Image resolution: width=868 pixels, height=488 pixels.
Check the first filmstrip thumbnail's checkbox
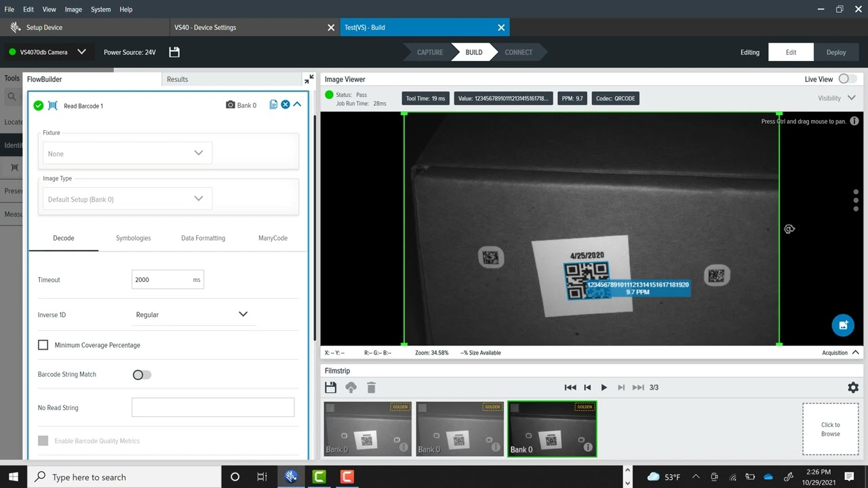pyautogui.click(x=330, y=408)
